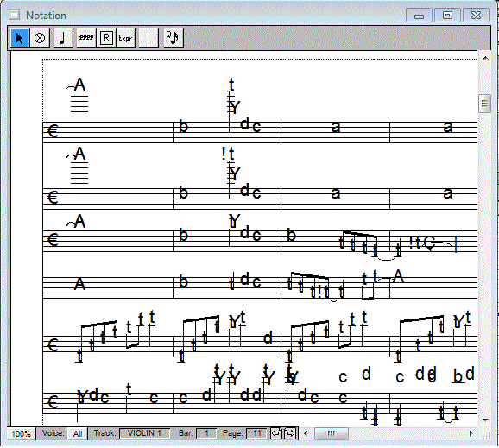Select the arrow pointer tool

(x=20, y=38)
